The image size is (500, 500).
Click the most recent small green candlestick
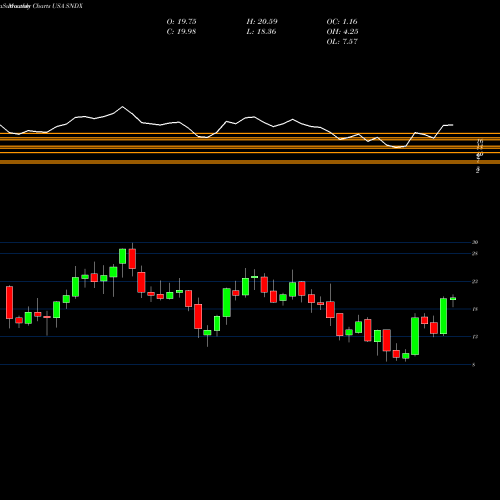[x=453, y=299]
